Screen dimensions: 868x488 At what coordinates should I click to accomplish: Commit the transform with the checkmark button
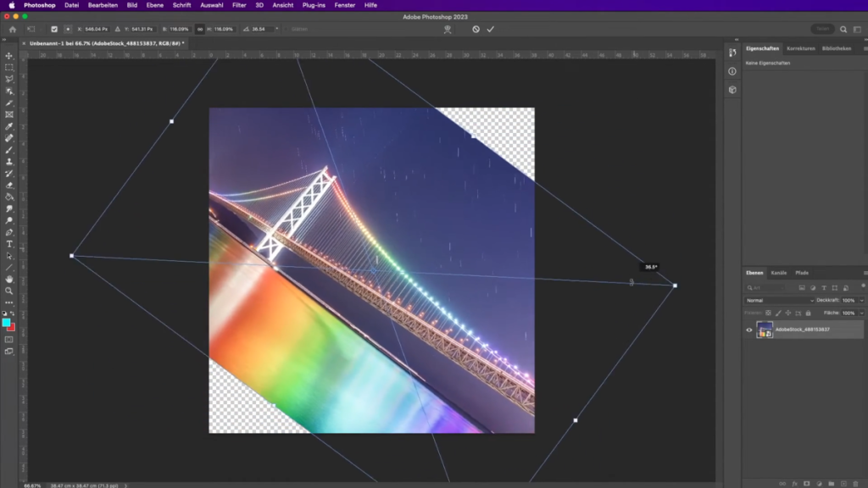pyautogui.click(x=490, y=28)
